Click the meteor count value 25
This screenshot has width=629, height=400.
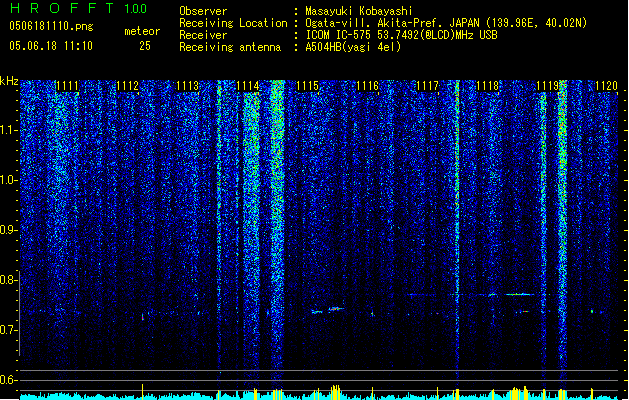click(x=145, y=46)
